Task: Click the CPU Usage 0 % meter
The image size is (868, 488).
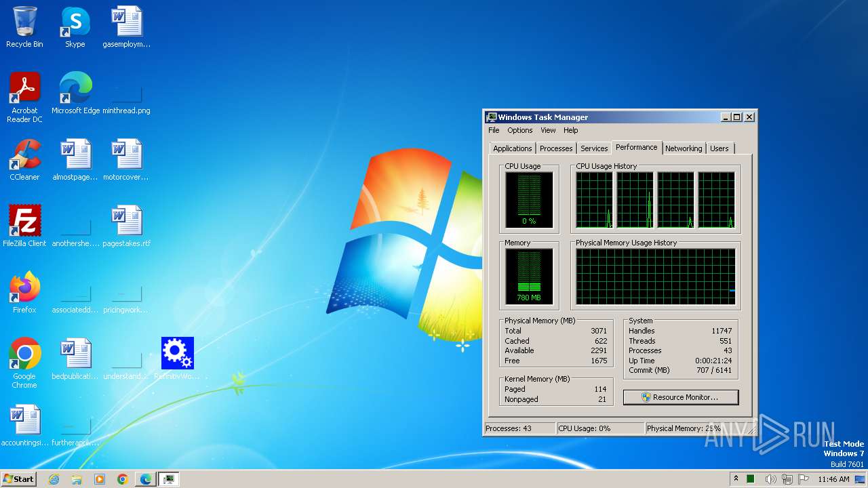Action: click(529, 200)
